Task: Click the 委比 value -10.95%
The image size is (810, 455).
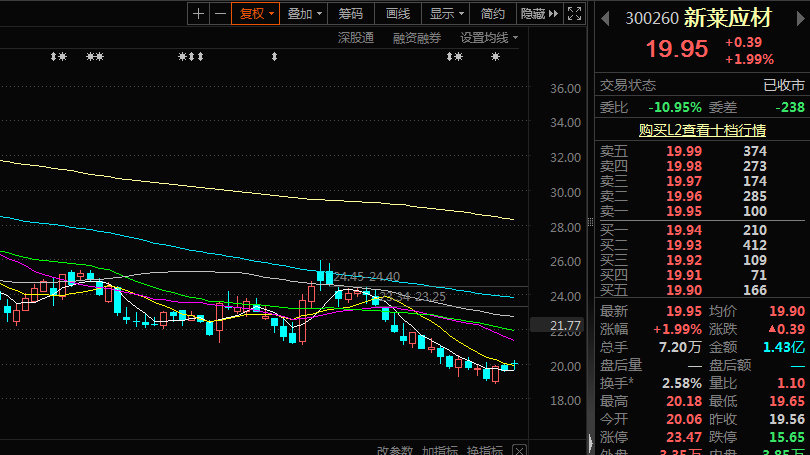Action: (x=675, y=107)
